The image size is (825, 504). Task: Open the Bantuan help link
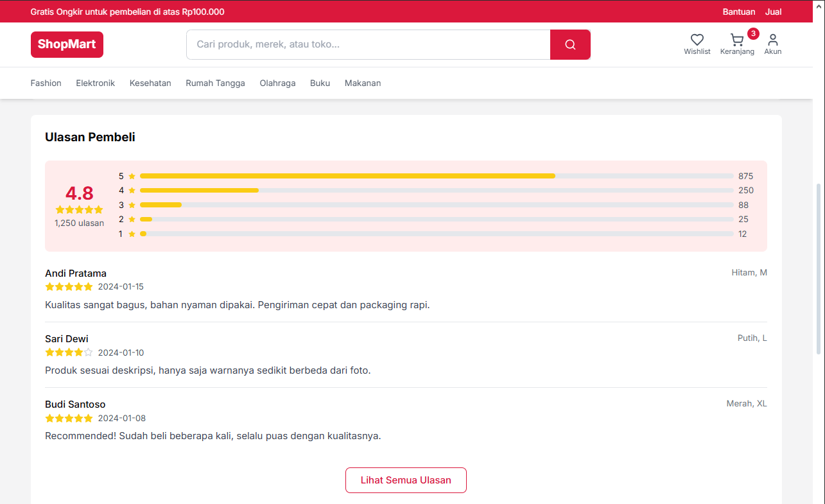pos(739,12)
